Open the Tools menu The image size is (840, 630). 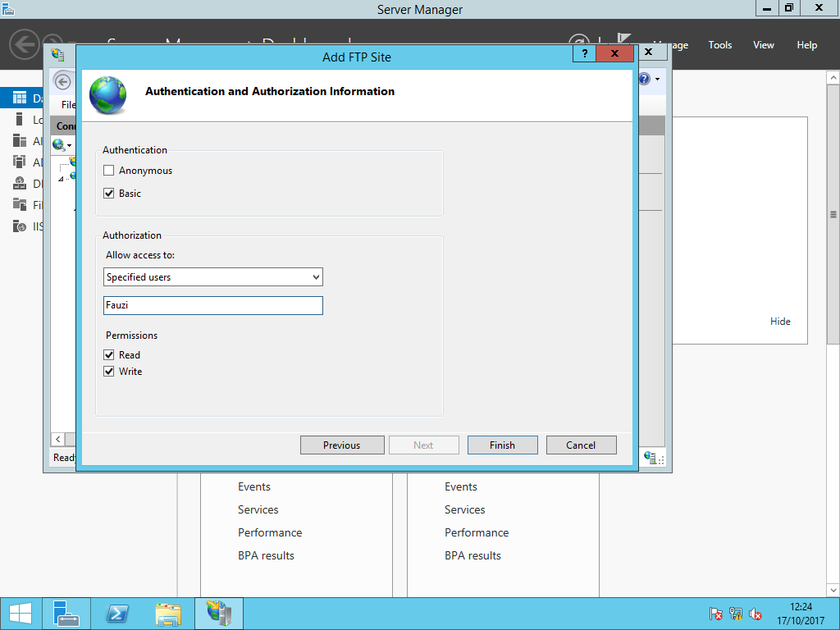(719, 45)
